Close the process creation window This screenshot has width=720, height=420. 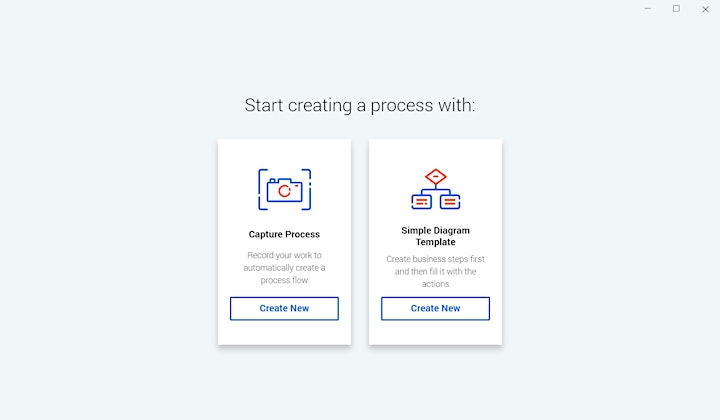tap(705, 9)
